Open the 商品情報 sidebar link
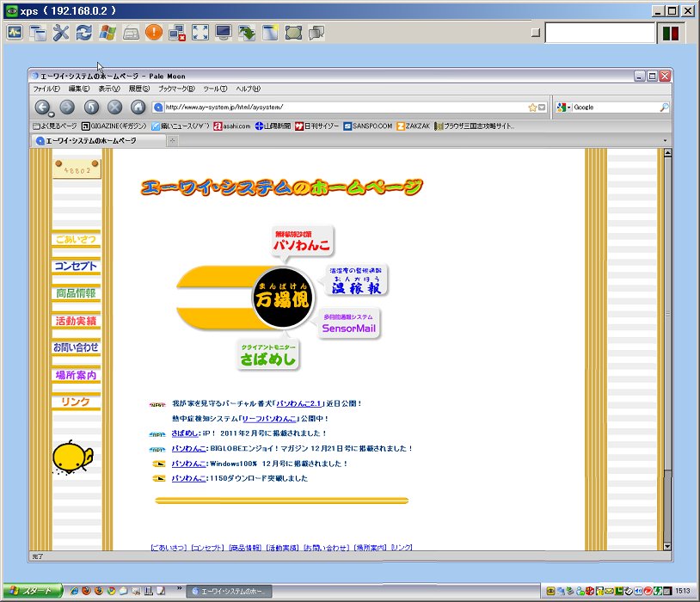Viewport: 700px width, 602px height. [x=77, y=293]
